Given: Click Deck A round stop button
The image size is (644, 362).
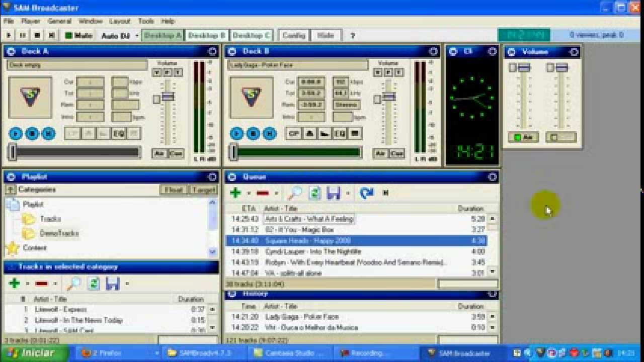Looking at the screenshot, I should [32, 133].
